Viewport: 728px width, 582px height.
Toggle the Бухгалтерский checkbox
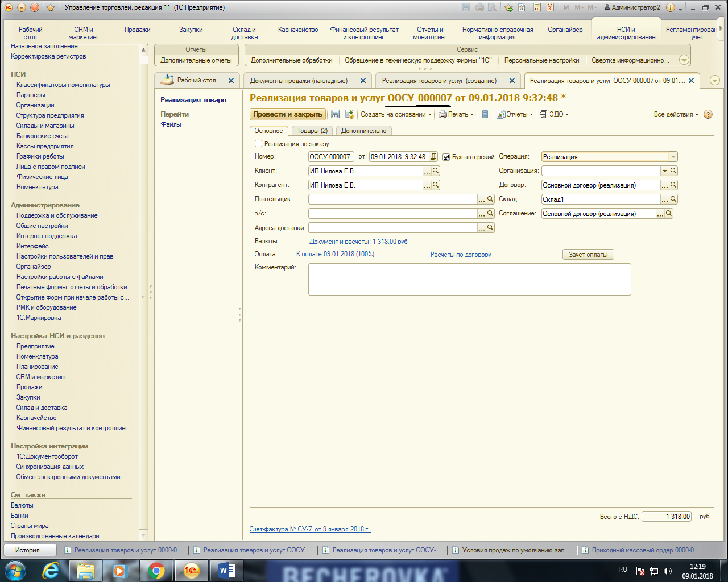pos(446,157)
